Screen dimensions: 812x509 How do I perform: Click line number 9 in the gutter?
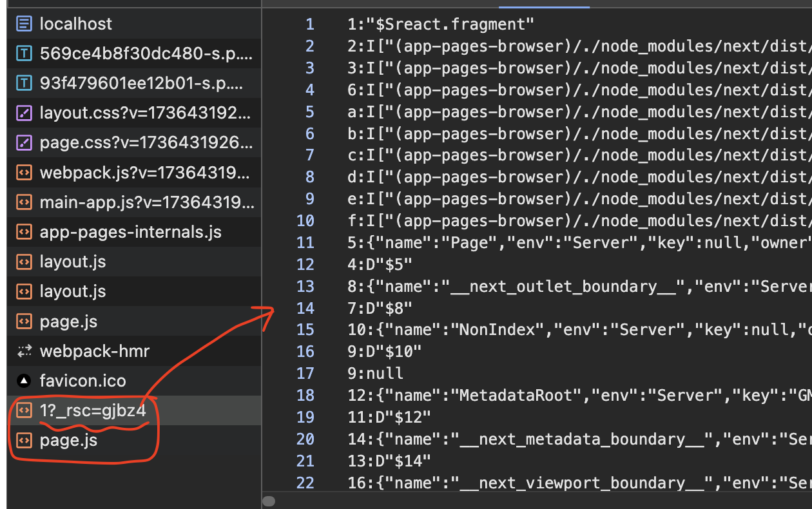click(310, 199)
